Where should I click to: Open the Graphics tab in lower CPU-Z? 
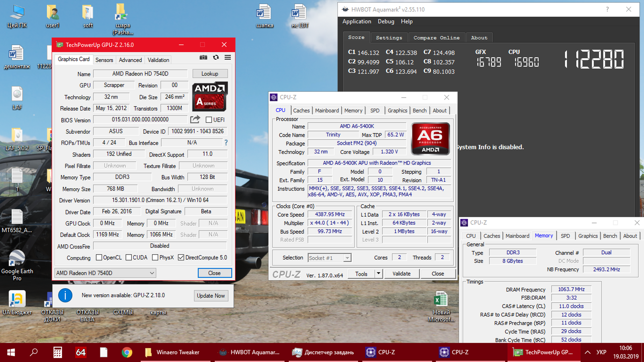point(588,236)
